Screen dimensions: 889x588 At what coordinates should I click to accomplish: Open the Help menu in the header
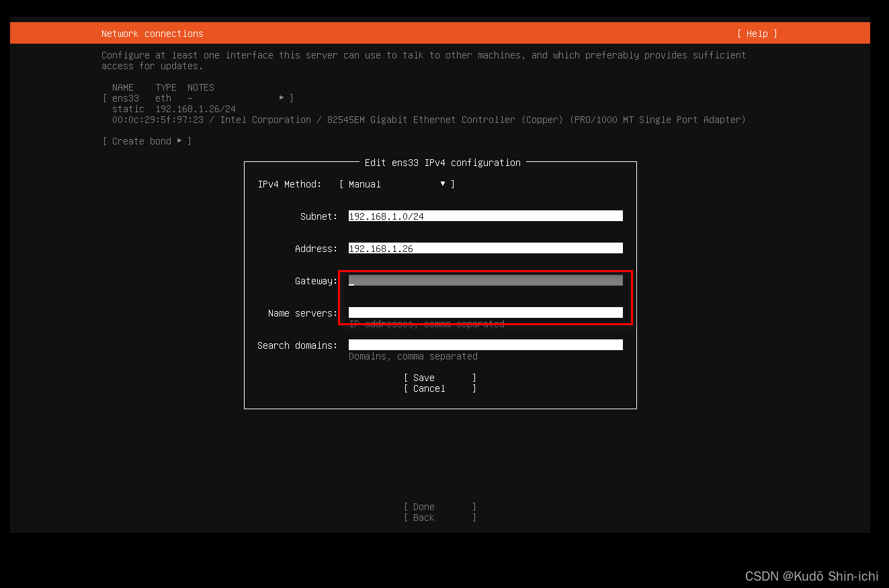757,34
